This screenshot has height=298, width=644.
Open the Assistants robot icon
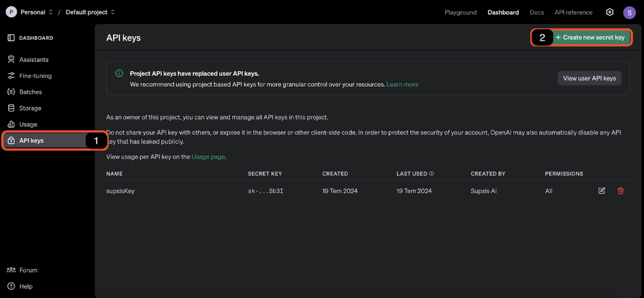tap(11, 60)
